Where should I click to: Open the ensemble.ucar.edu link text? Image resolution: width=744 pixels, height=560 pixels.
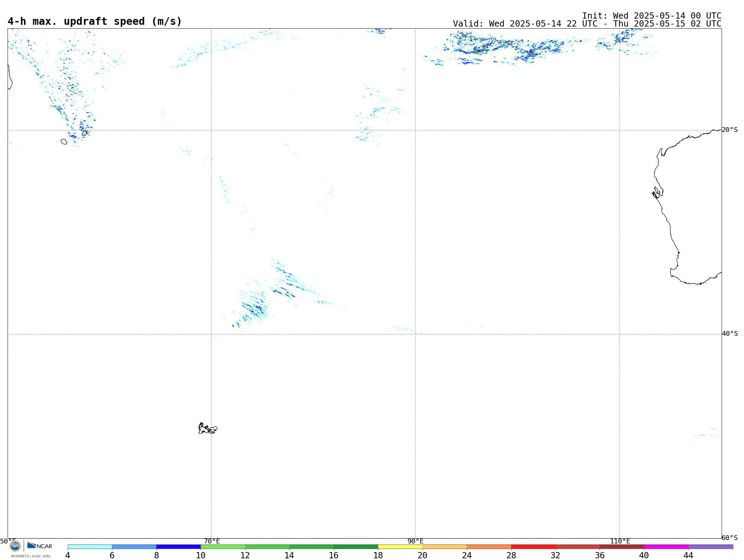(31, 556)
